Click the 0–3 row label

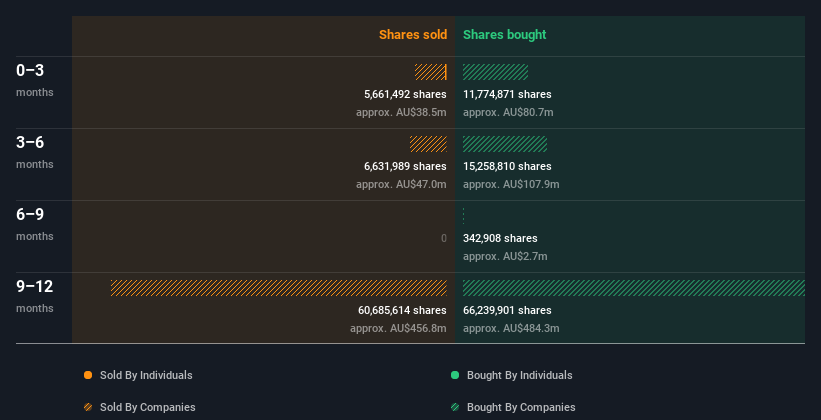tap(30, 71)
